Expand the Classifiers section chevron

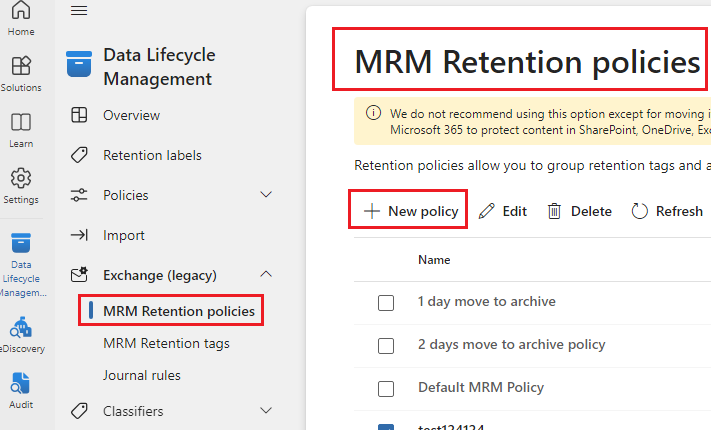coord(266,410)
